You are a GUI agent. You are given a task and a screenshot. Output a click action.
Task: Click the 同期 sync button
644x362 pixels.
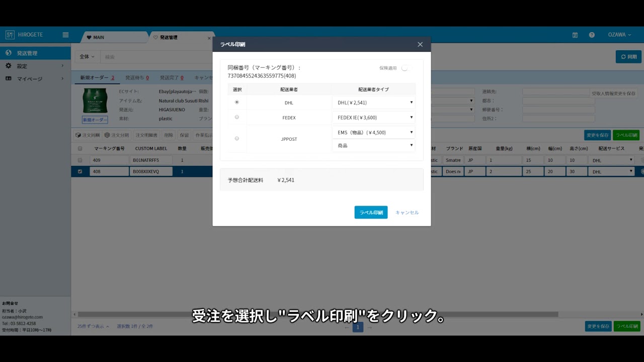pos(628,57)
